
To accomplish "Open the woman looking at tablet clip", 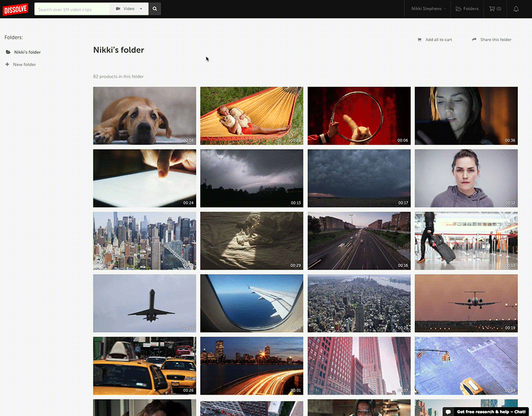I will click(x=466, y=116).
